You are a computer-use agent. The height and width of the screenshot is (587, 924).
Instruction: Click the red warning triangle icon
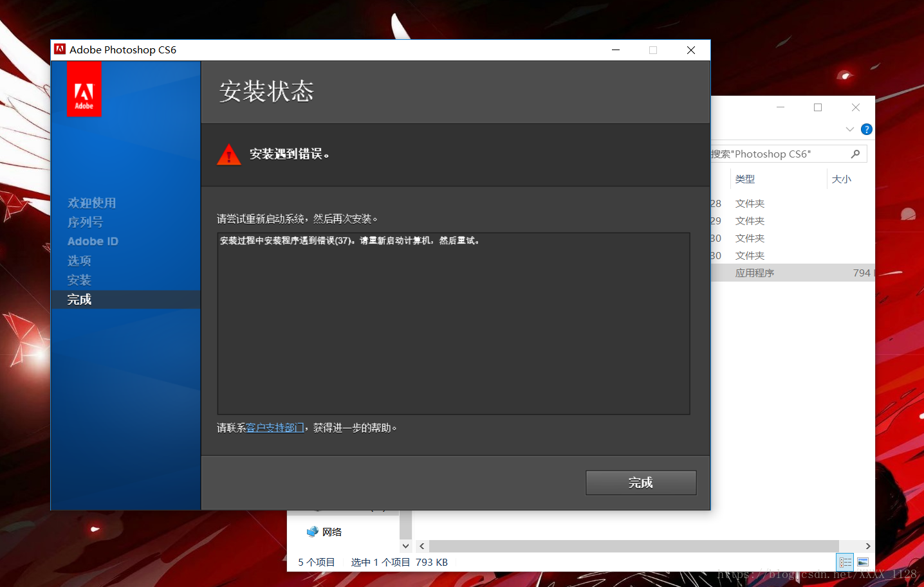coord(229,154)
